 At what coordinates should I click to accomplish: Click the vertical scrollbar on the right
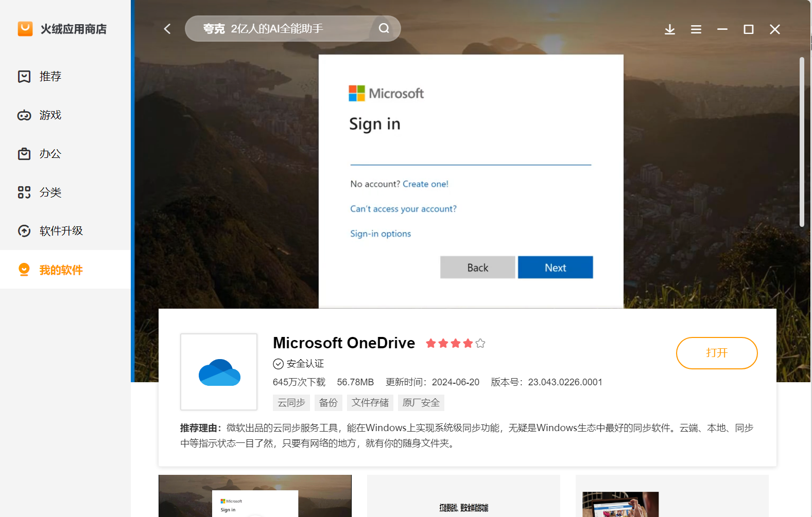(x=802, y=141)
